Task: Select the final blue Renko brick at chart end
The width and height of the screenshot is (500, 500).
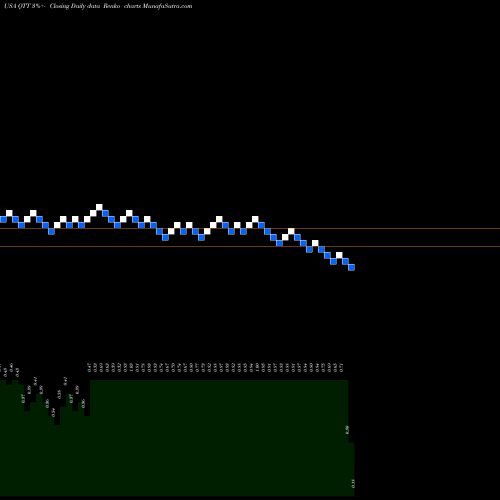Action: pos(351,267)
